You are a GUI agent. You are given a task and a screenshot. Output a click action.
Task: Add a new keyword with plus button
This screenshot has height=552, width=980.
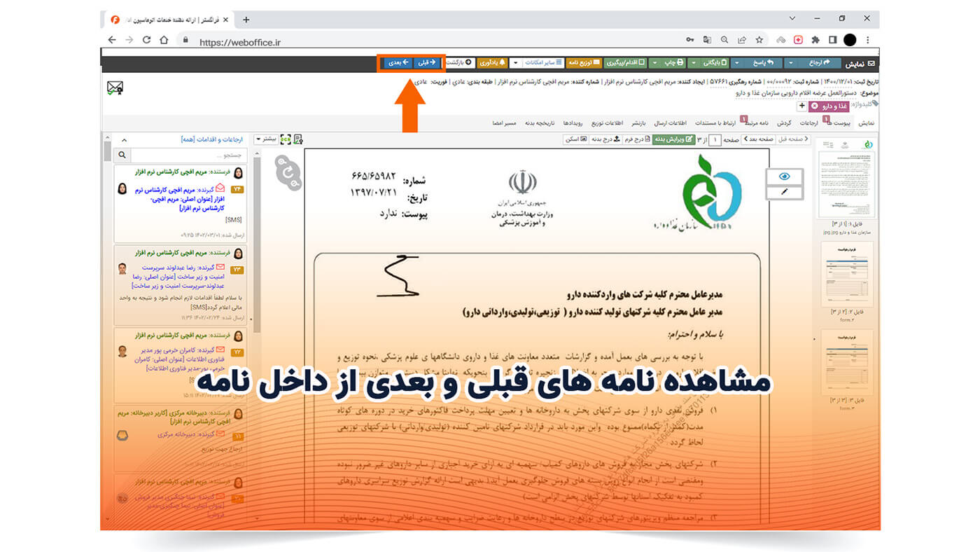point(801,106)
